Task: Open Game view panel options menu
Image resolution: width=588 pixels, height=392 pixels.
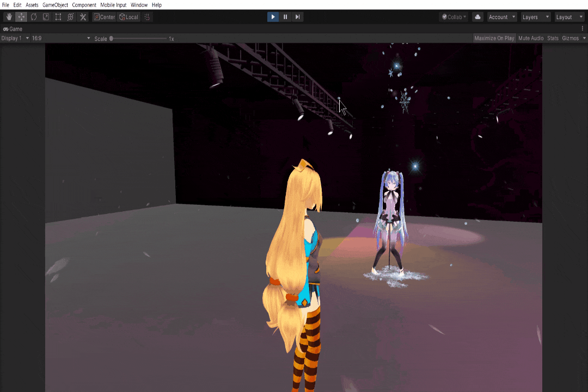Action: click(583, 28)
